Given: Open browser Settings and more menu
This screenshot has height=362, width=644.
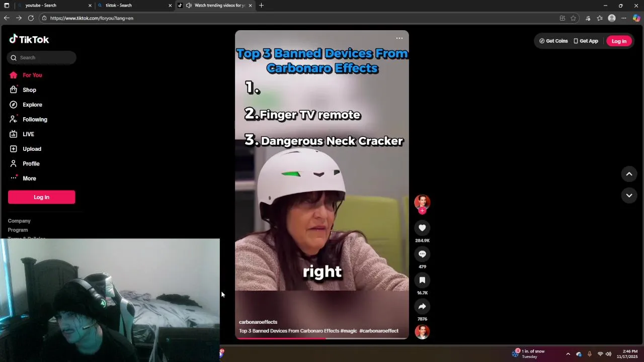Looking at the screenshot, I should point(624,18).
